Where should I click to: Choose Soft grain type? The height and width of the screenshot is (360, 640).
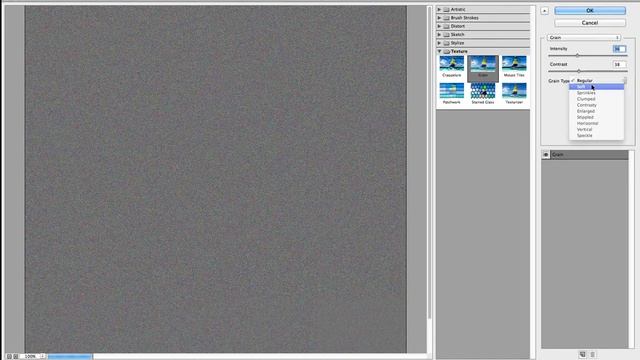596,87
